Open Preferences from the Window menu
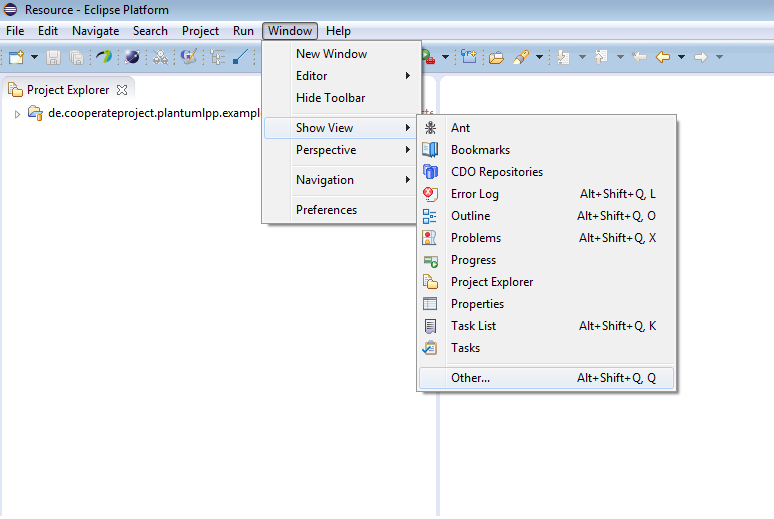 tap(326, 210)
